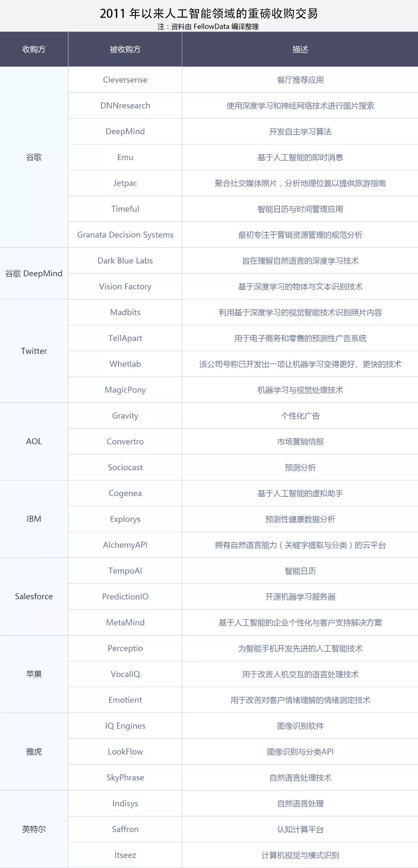Click the 被收购方 column header

click(125, 49)
